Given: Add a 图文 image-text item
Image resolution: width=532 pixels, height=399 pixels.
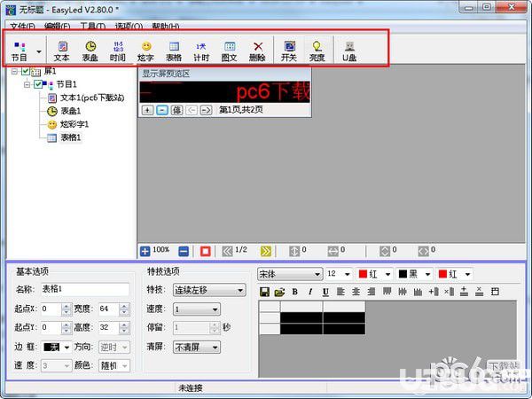Looking at the screenshot, I should [230, 51].
